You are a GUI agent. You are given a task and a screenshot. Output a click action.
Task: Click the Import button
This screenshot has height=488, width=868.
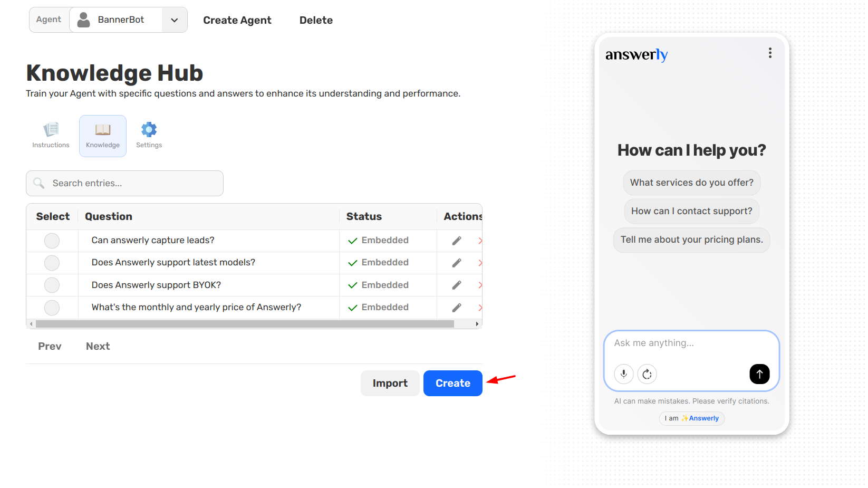click(x=390, y=383)
